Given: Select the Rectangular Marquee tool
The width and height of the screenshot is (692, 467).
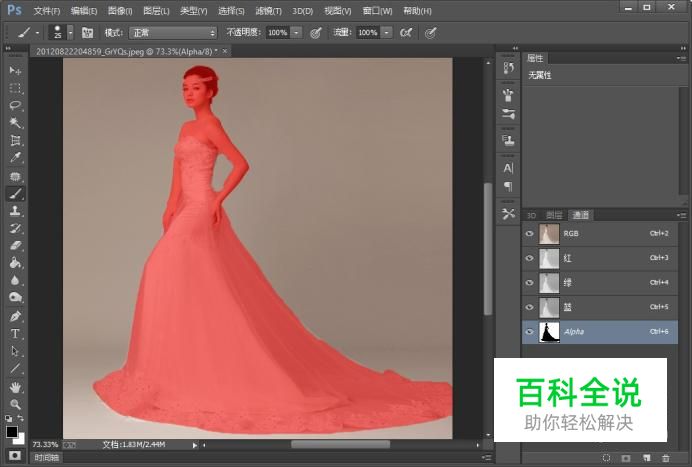Looking at the screenshot, I should click(x=15, y=88).
